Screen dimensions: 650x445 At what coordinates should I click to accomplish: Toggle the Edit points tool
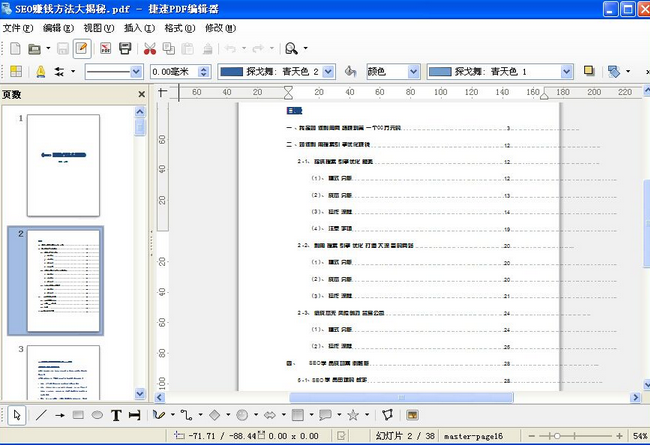pyautogui.click(x=387, y=415)
